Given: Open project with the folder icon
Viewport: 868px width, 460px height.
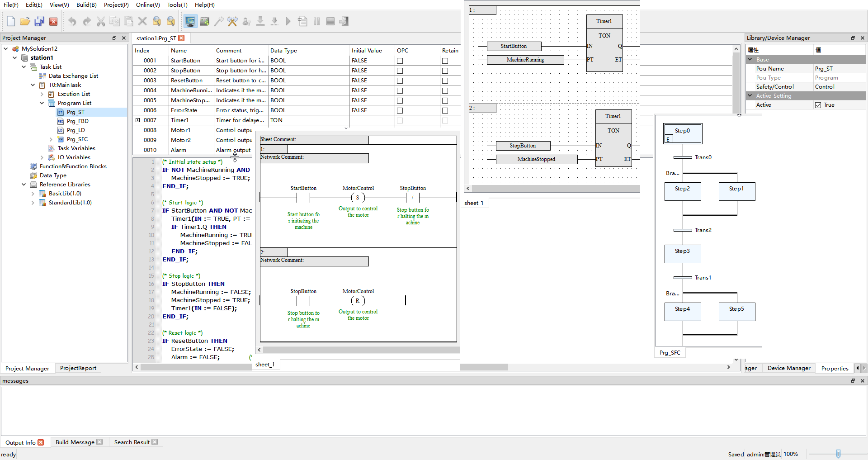Looking at the screenshot, I should pos(25,21).
